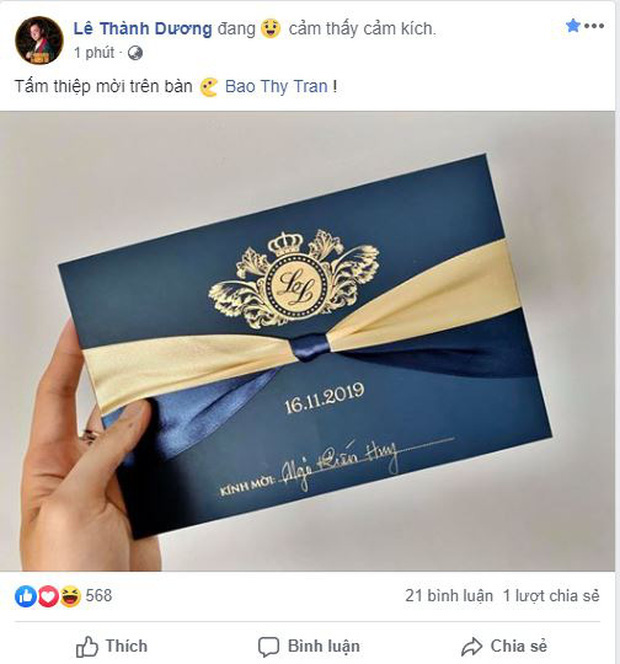Image resolution: width=620 pixels, height=664 pixels.
Task: Open the Lê Thành Dương profile link
Action: pos(143,29)
